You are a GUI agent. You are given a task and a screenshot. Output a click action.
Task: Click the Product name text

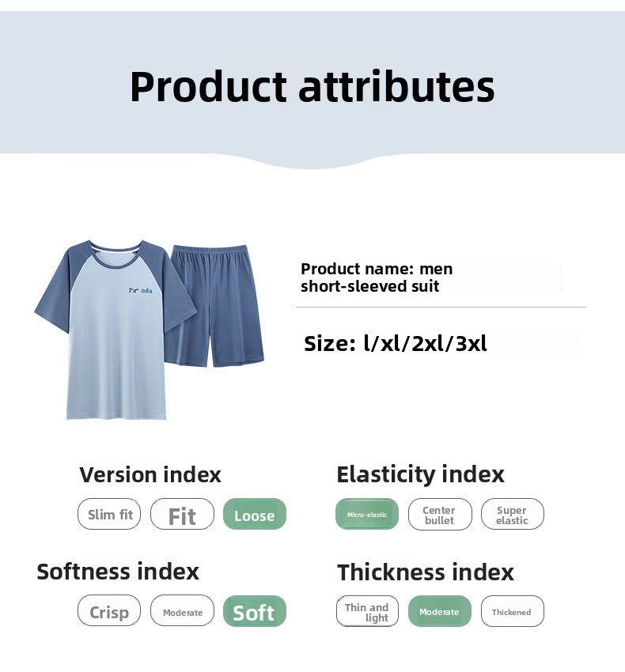click(x=377, y=277)
